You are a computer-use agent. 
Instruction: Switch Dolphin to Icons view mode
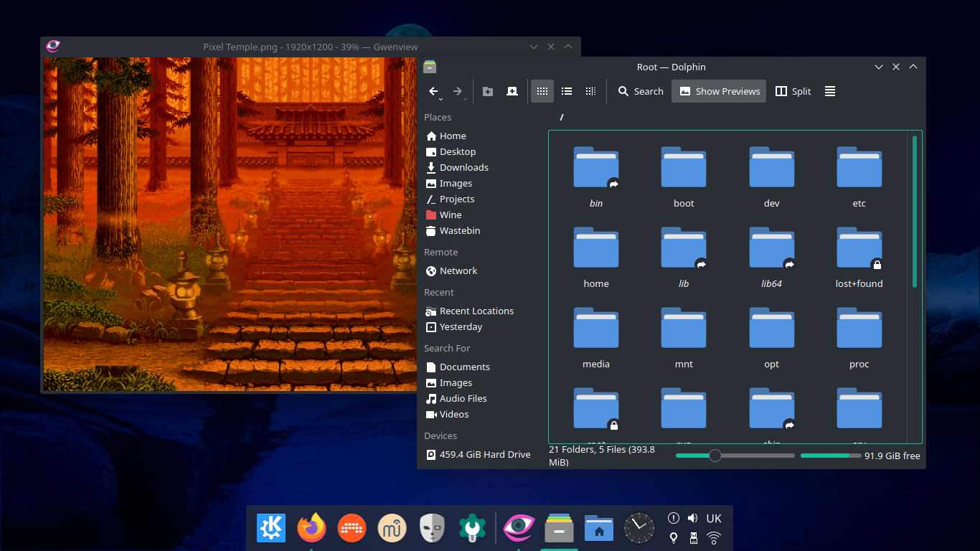[x=542, y=91]
